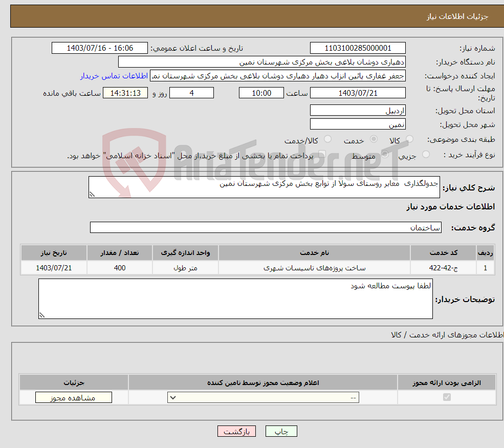Click the جزئیات column header

[74, 382]
